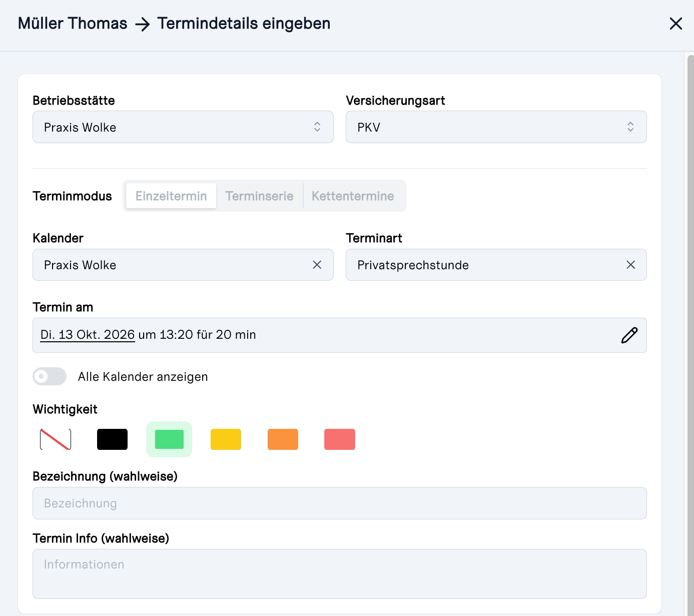
Task: Click the 'Alle Kalender anzeigen' label text
Action: point(143,377)
